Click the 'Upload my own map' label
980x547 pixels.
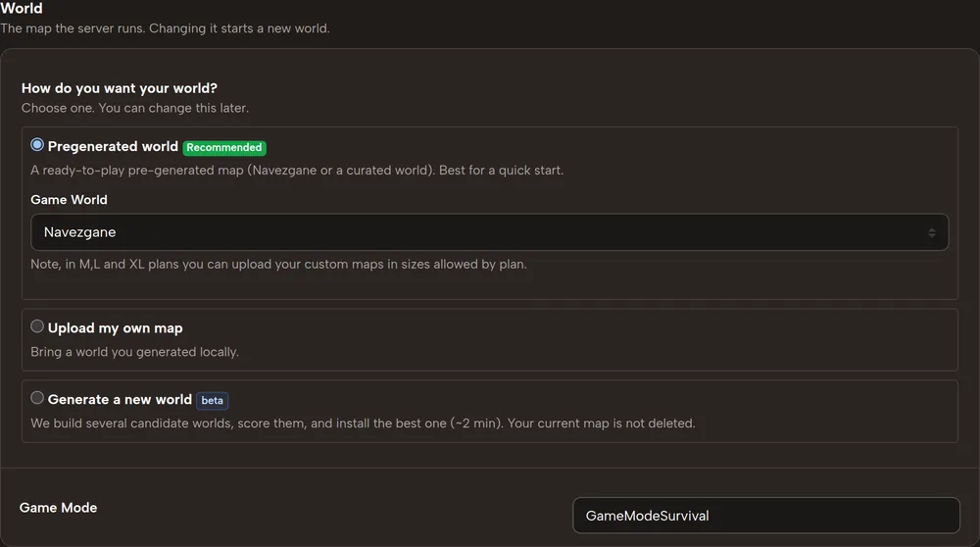coord(115,328)
